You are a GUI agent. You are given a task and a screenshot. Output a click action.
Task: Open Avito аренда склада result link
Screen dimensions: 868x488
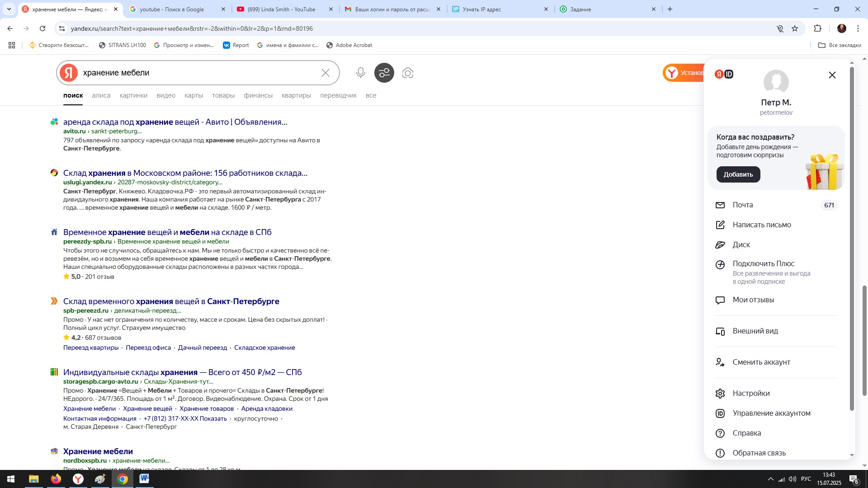tap(175, 122)
